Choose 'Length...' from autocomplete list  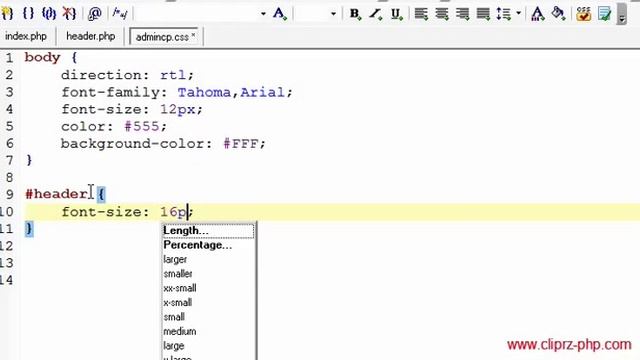[208, 231]
